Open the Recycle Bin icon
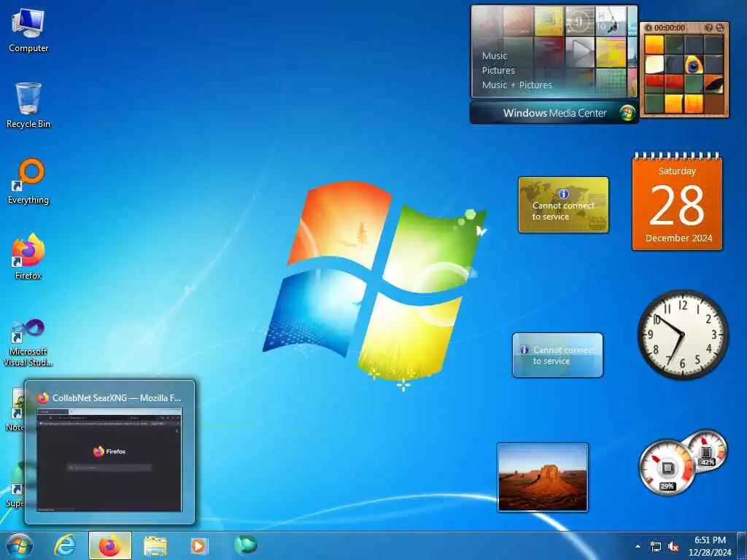Screen dimensions: 747x560 coord(28,105)
